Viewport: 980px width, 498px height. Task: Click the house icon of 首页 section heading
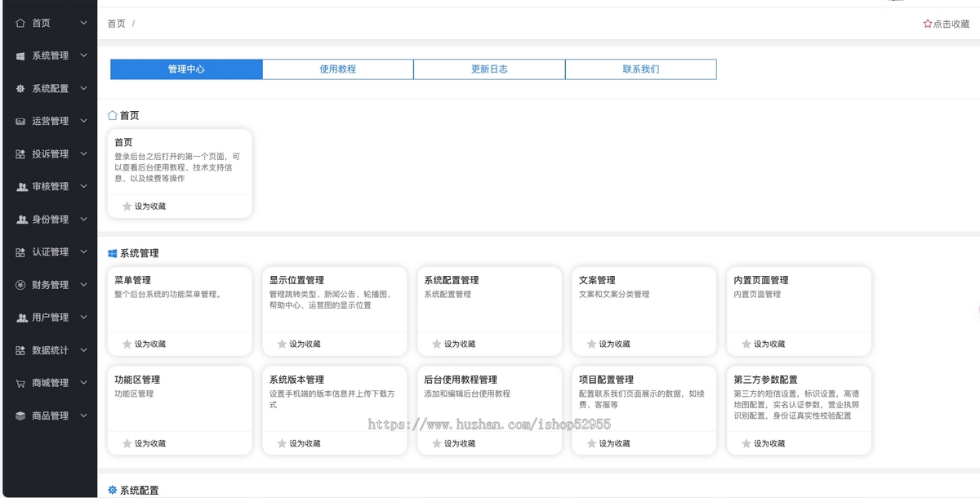[113, 115]
